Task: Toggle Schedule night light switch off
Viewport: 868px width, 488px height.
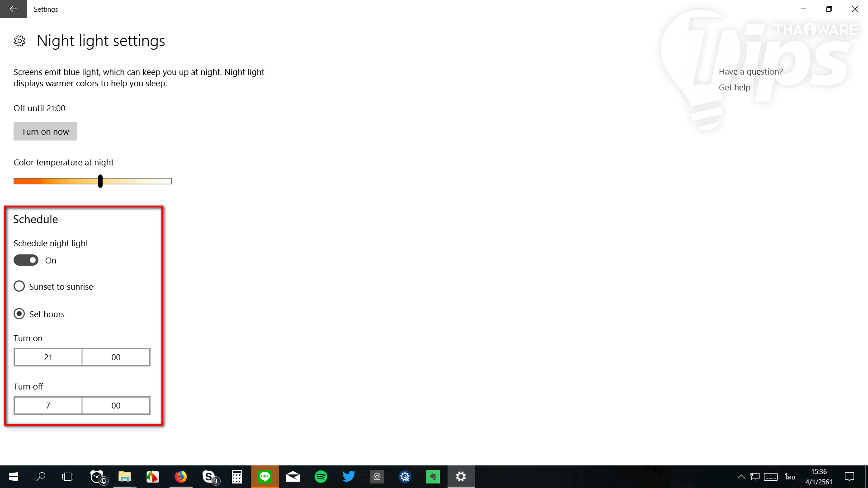Action: (x=26, y=260)
